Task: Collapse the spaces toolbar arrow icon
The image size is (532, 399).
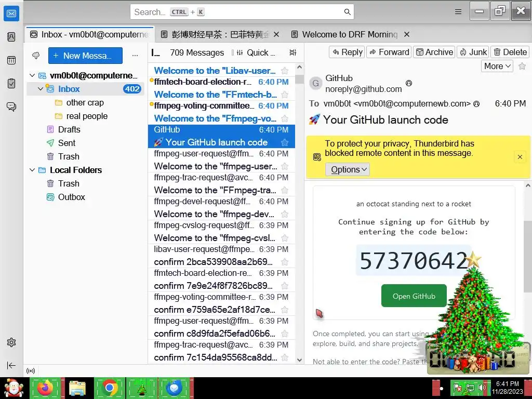Action: (x=11, y=365)
